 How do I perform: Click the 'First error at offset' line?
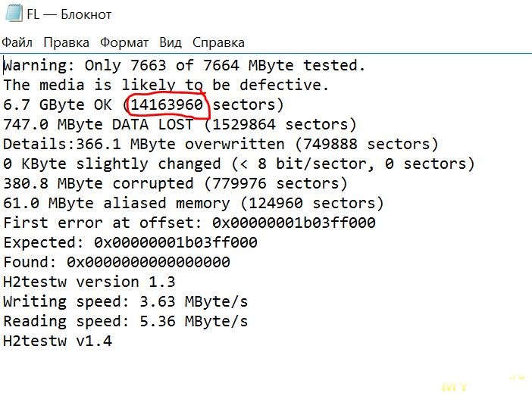(189, 223)
